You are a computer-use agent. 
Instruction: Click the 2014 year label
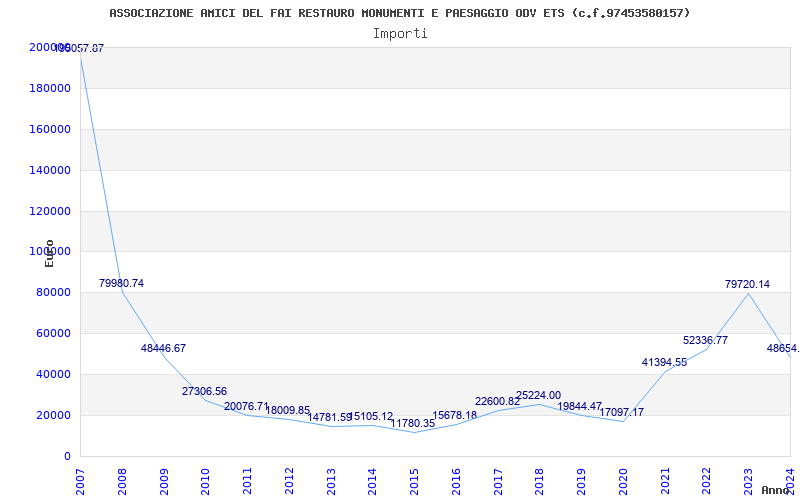(373, 482)
